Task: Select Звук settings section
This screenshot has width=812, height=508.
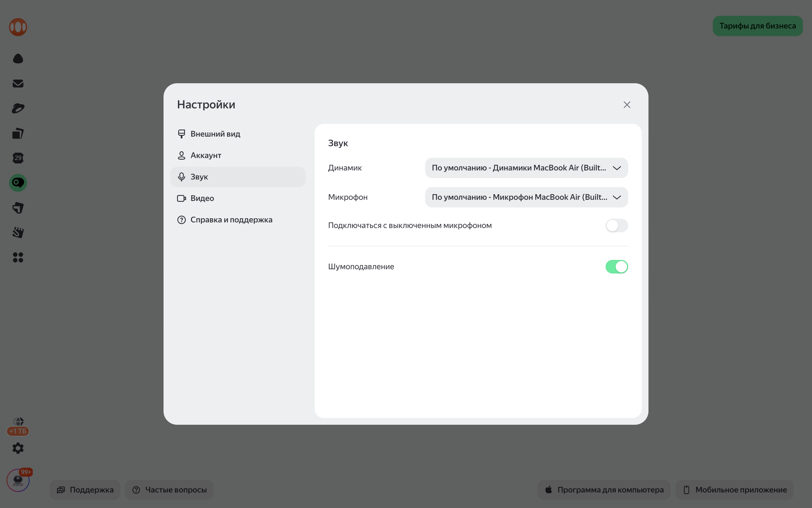Action: [x=238, y=177]
